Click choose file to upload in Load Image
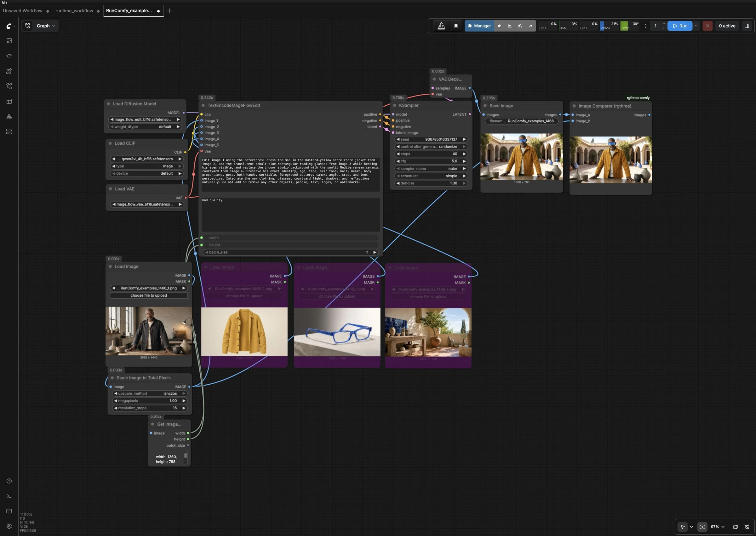756x536 pixels. point(149,295)
